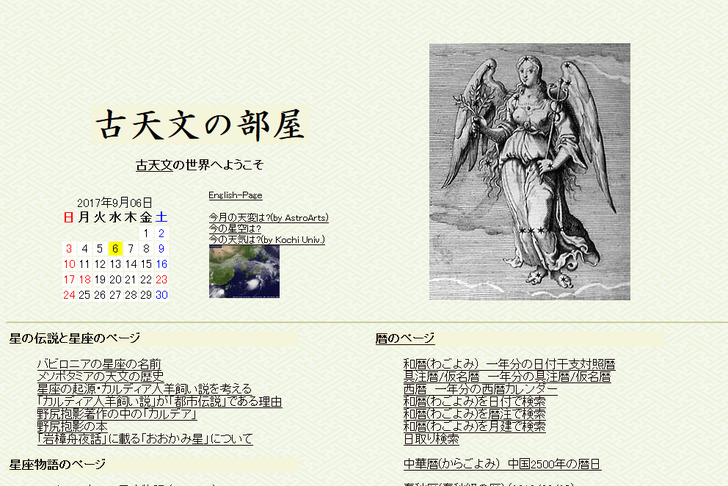Open メソポタミアの天文の歴史 link
This screenshot has width=728, height=486.
click(x=100, y=376)
